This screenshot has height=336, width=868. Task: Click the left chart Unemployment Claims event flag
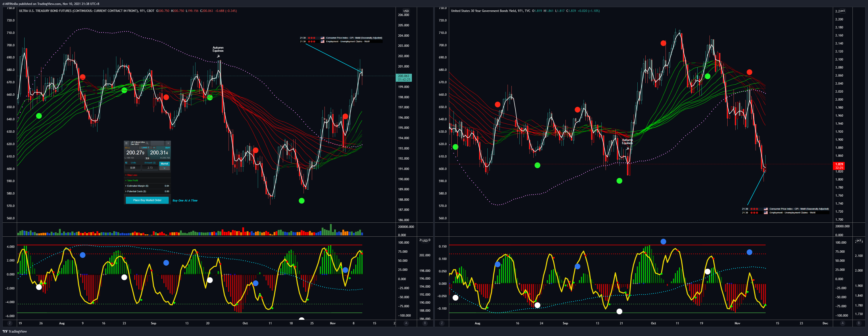click(322, 41)
